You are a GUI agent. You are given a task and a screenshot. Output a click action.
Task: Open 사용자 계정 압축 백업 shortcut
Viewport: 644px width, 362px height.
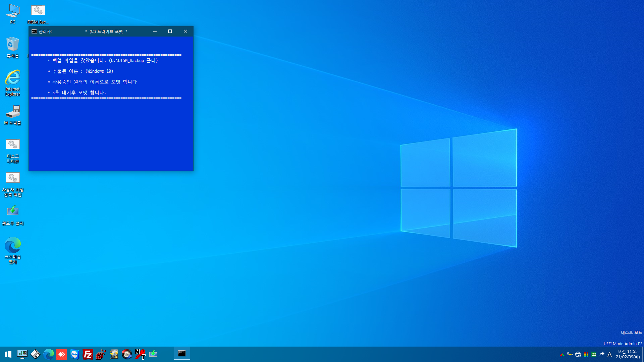coord(12,184)
